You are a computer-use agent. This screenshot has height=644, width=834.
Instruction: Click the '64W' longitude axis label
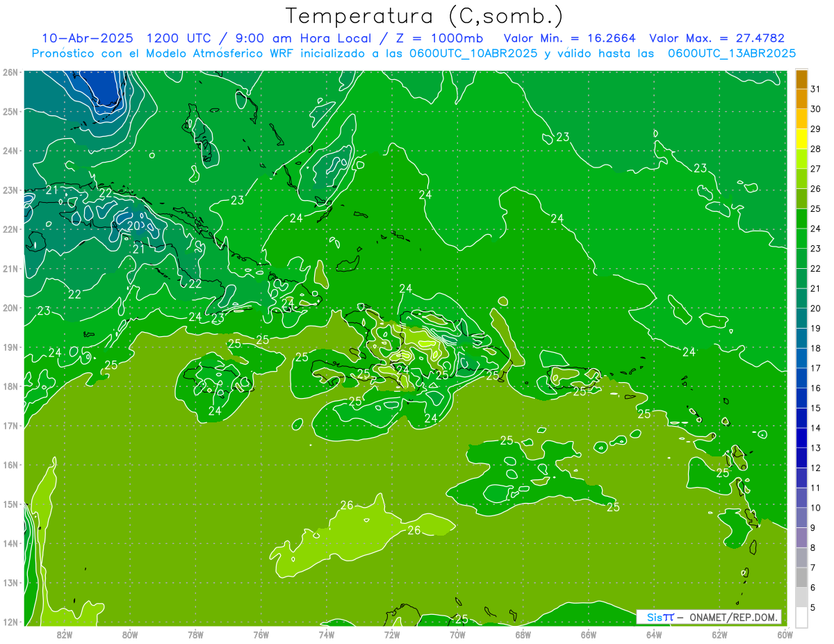pyautogui.click(x=654, y=634)
